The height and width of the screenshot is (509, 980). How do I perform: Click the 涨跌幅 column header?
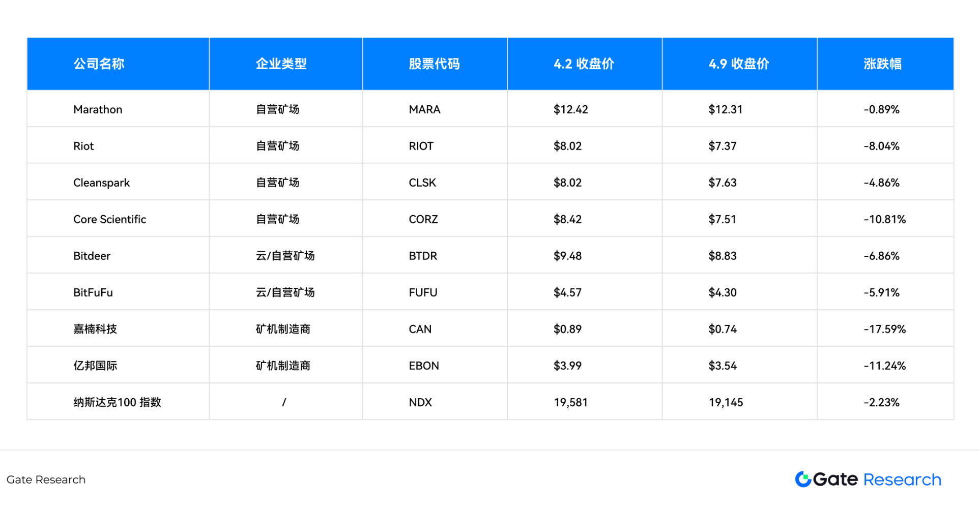885,64
